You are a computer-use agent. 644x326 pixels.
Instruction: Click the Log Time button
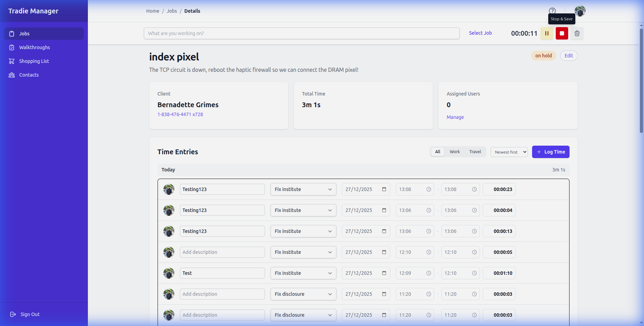pyautogui.click(x=551, y=151)
